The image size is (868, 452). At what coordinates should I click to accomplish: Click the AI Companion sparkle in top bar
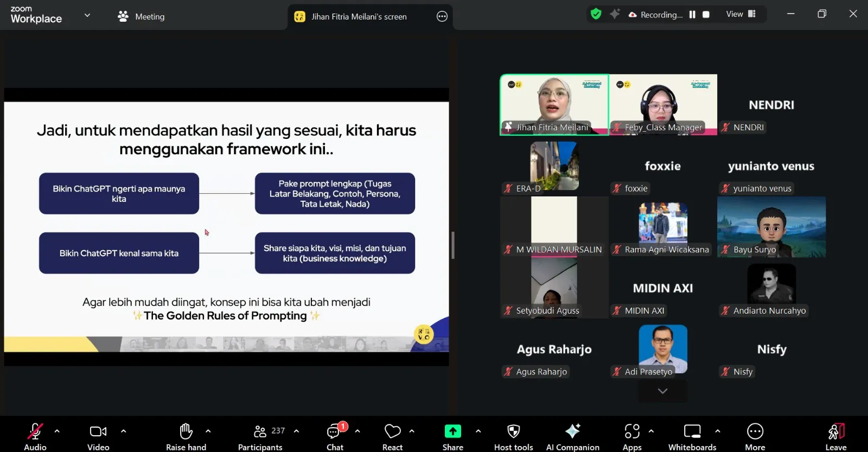coord(615,14)
